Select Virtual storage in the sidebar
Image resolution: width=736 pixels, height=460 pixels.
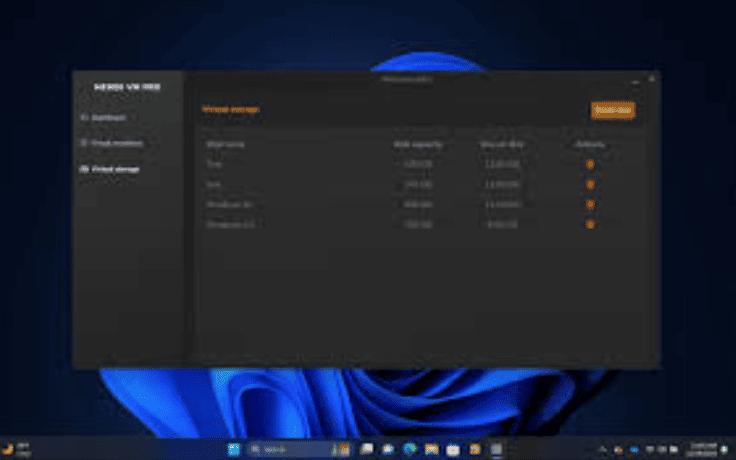click(115, 169)
